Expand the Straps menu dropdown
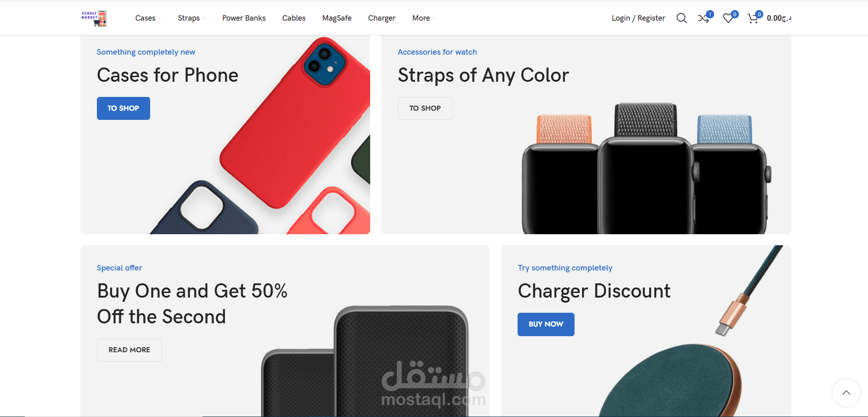The height and width of the screenshot is (417, 868). pyautogui.click(x=192, y=18)
